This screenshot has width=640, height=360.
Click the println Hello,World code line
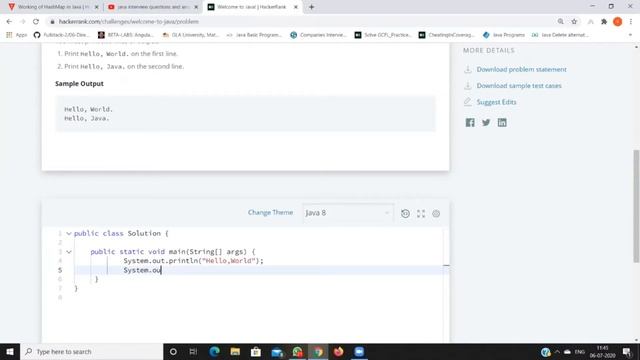pos(193,261)
